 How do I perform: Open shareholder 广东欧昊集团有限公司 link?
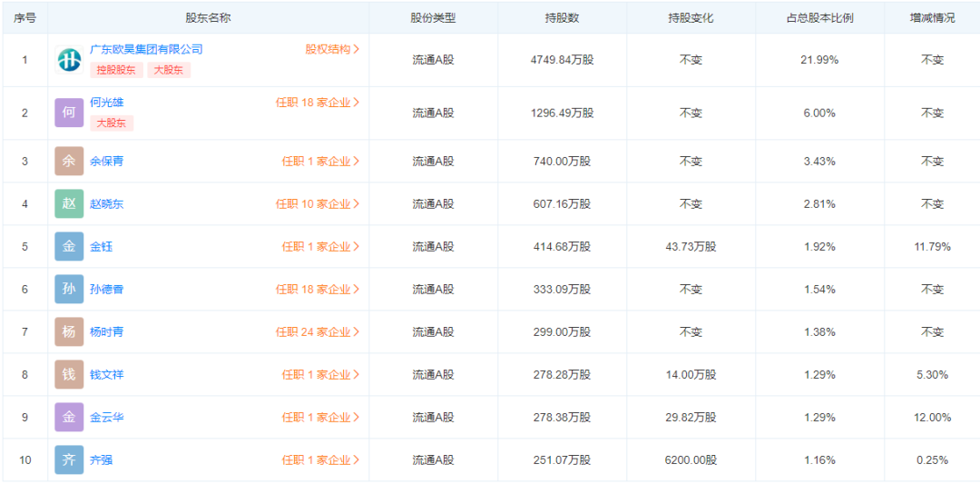pyautogui.click(x=146, y=49)
